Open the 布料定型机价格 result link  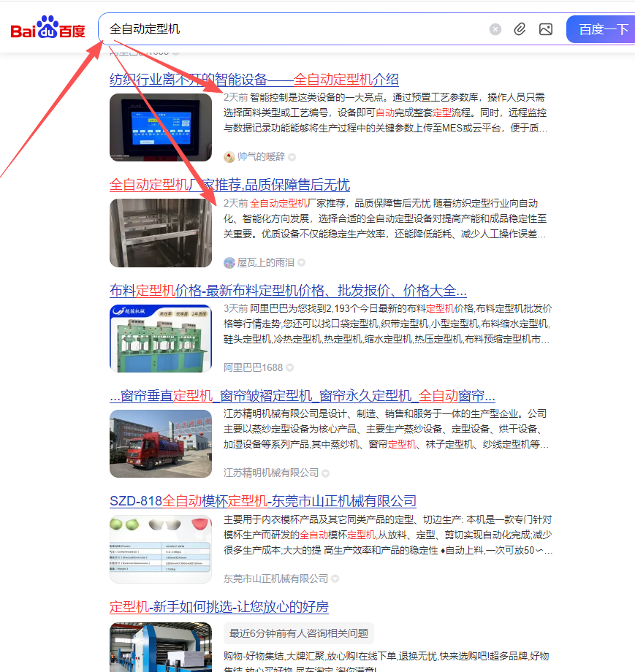[x=288, y=290]
